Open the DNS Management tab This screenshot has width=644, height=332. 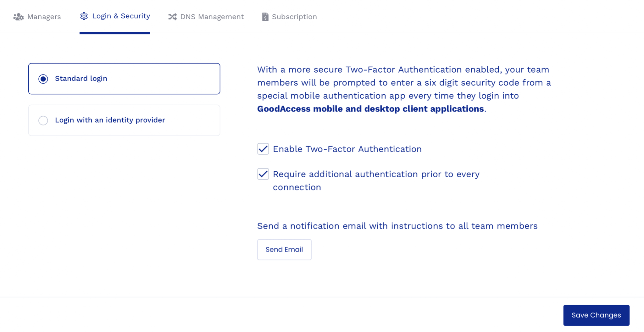click(206, 17)
